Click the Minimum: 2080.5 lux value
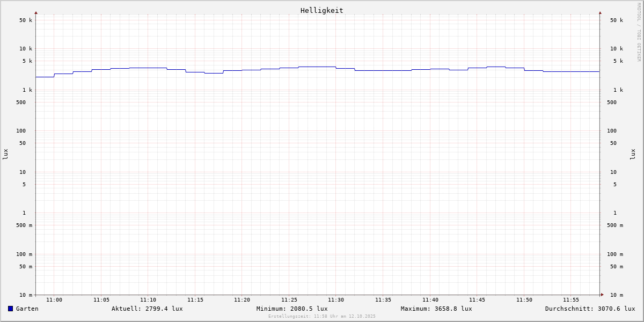 coord(292,309)
